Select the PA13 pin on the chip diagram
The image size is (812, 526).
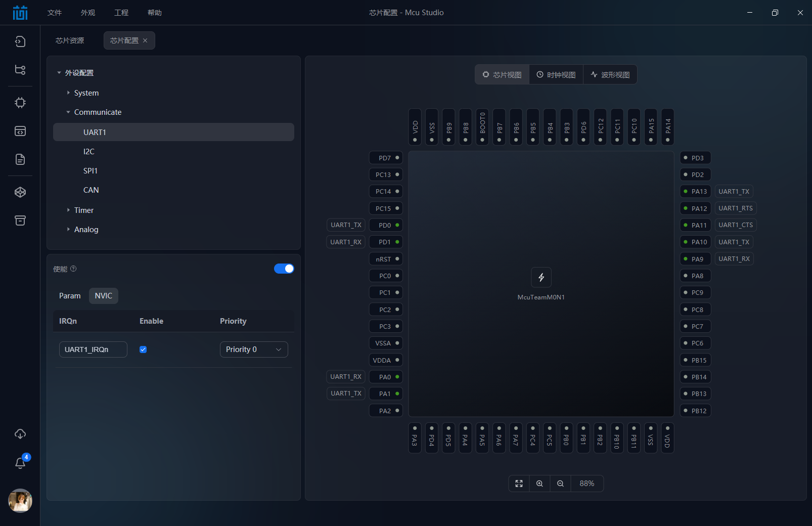point(695,191)
